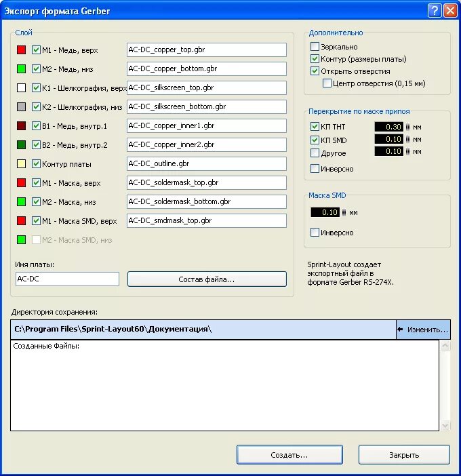Edit the AC-DC_silkscreen_top.gbr field
The image size is (461, 476).
(x=206, y=87)
